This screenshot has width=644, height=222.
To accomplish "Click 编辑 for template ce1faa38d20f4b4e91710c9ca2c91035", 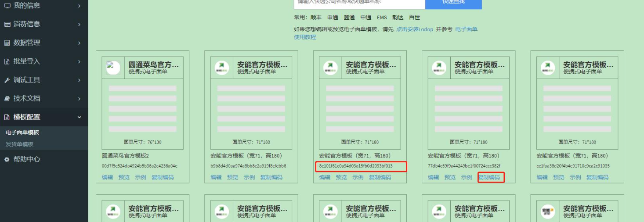I will (x=542, y=178).
